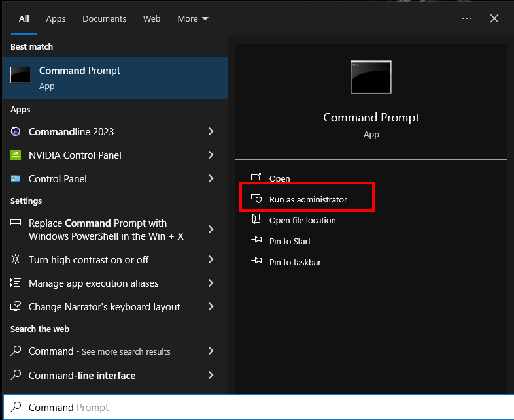Click the search magnifier icon in search box
This screenshot has width=514, height=420.
pos(16,408)
